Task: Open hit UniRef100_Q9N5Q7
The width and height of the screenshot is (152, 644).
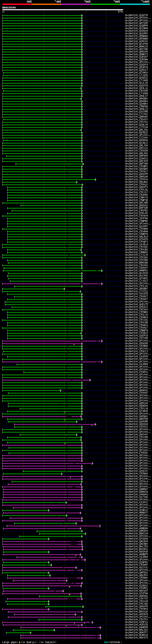Action: click(x=137, y=489)
